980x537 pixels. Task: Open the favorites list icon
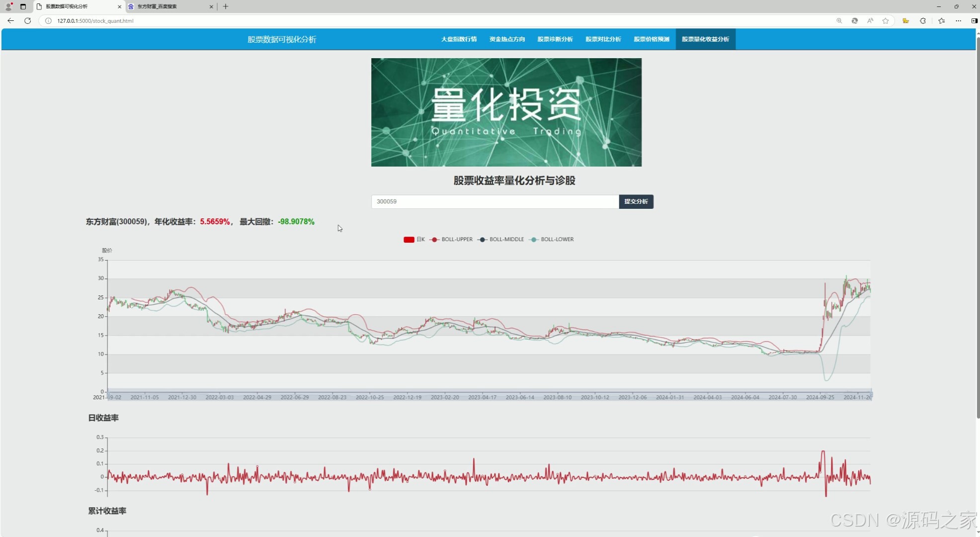point(942,21)
